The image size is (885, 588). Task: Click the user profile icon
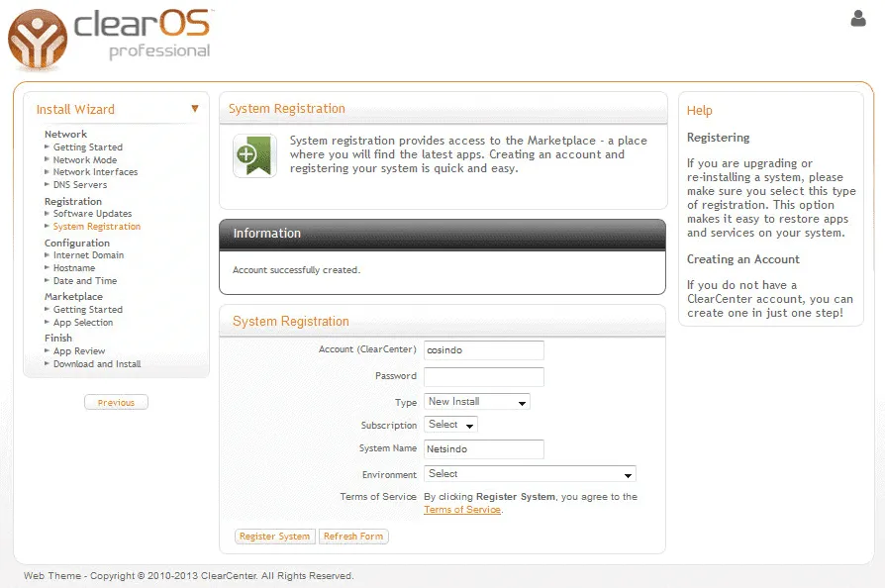[857, 18]
